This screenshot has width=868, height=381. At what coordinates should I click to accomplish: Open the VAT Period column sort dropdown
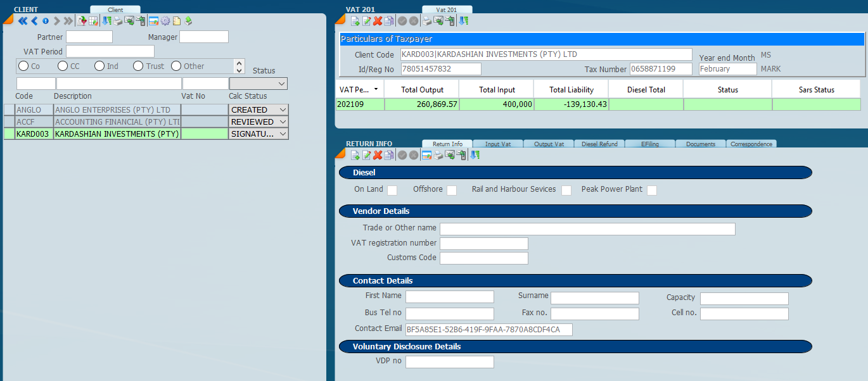click(x=376, y=90)
